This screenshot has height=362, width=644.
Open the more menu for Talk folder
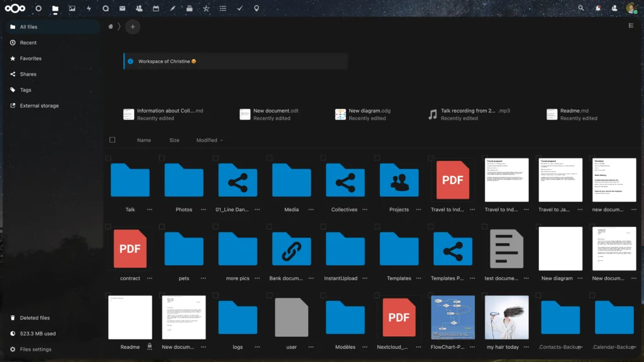click(150, 209)
